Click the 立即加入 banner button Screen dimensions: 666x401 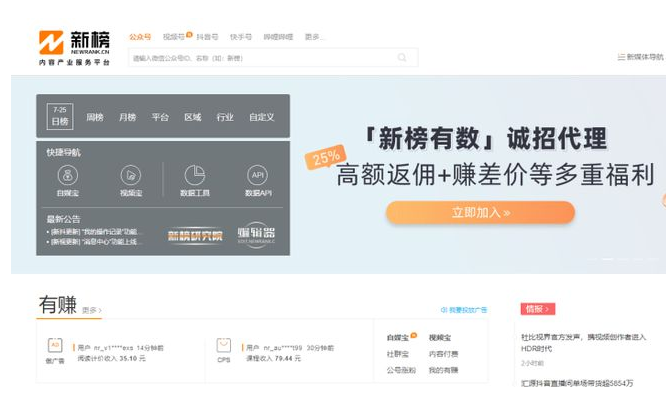point(480,212)
